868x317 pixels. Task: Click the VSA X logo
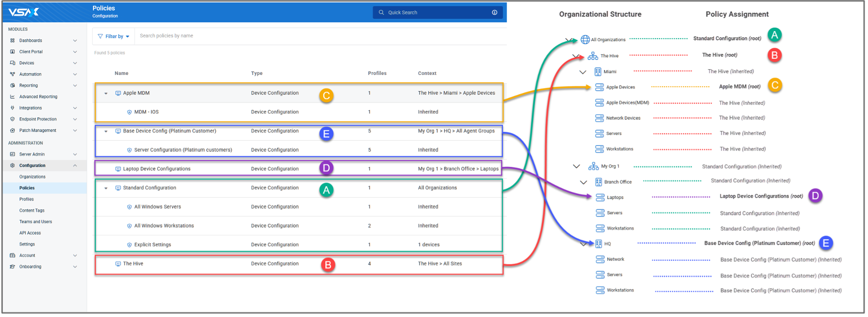(24, 12)
